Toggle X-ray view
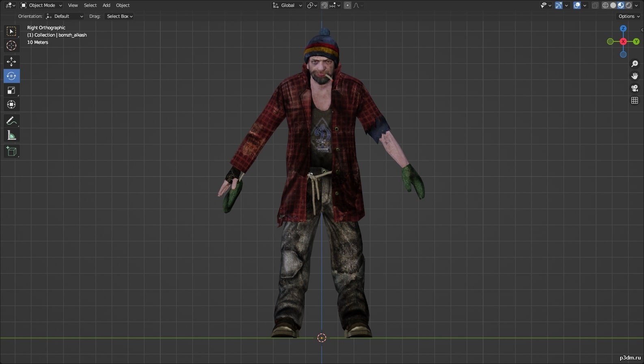 click(595, 5)
